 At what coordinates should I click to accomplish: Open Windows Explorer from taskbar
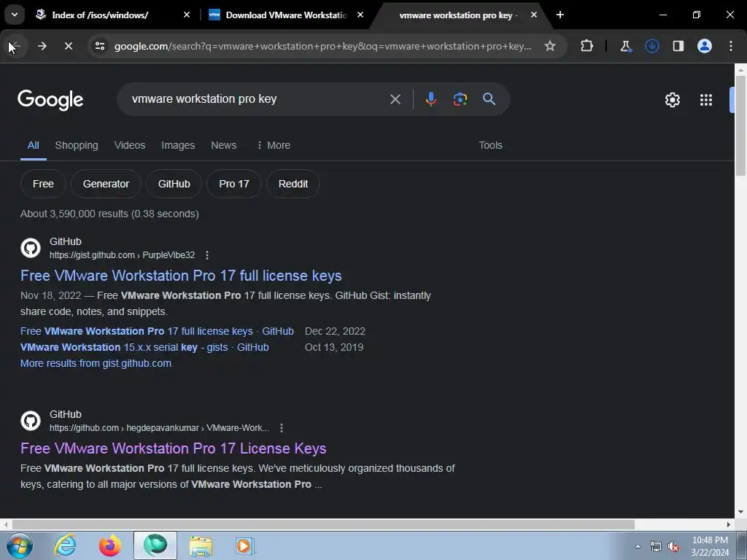point(201,545)
